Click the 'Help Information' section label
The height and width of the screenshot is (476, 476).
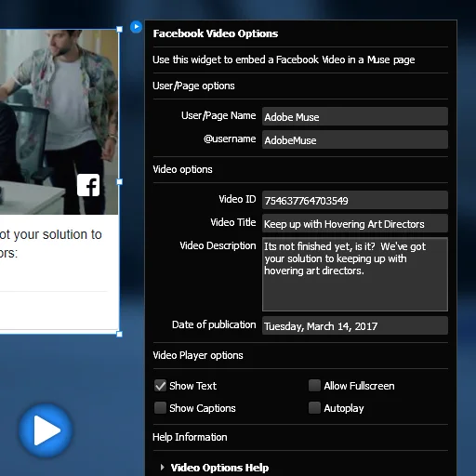coord(190,437)
